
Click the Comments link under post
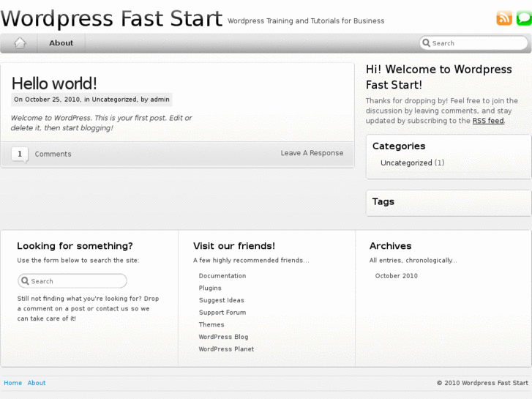click(53, 154)
